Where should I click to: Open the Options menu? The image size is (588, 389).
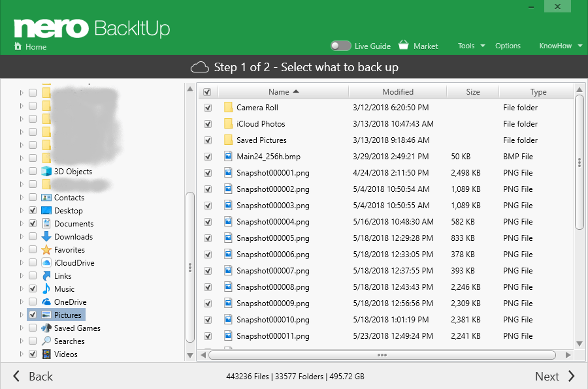click(x=508, y=46)
